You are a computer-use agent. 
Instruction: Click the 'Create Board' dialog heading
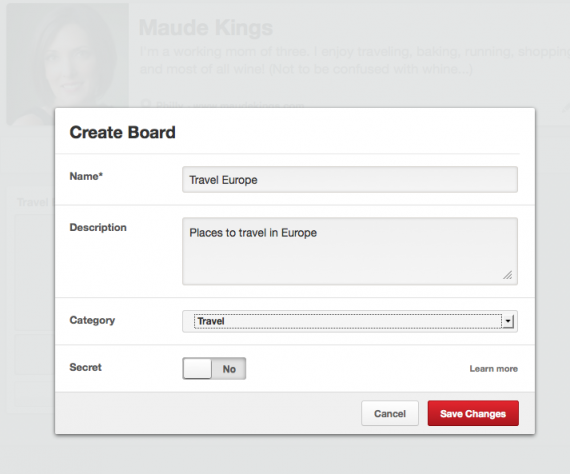[123, 132]
